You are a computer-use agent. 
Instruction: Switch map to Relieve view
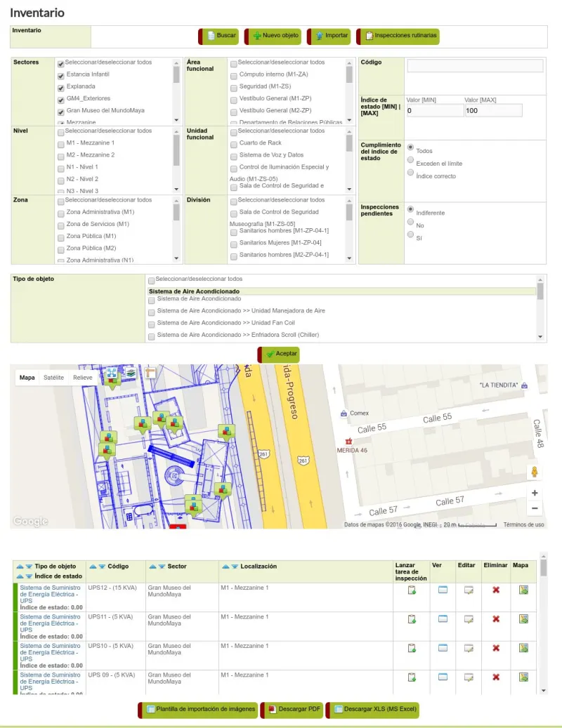[x=83, y=378]
